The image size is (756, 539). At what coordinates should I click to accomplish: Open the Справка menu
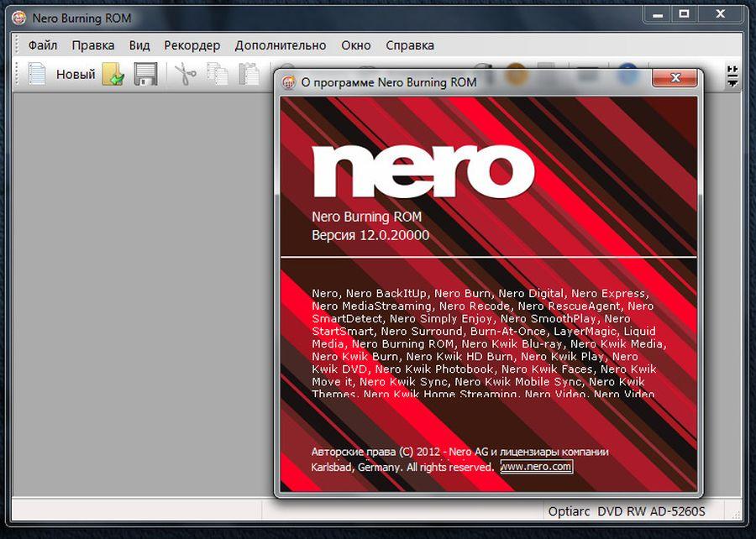click(409, 45)
